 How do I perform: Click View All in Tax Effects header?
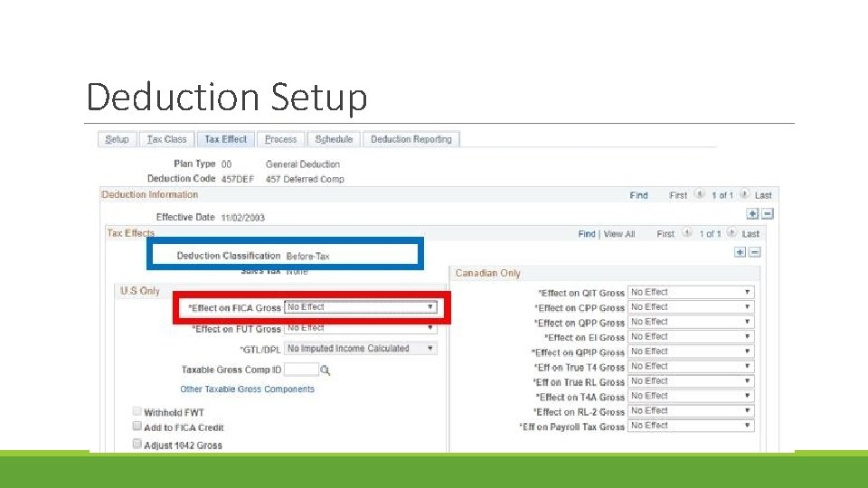[618, 234]
